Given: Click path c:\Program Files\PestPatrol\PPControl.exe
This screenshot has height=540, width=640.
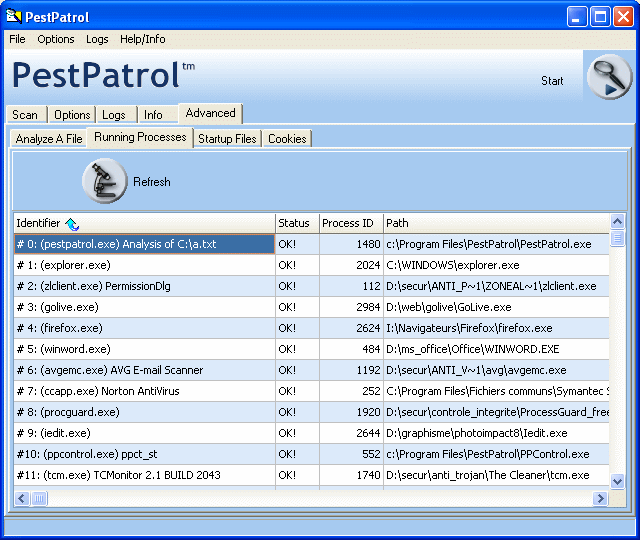Looking at the screenshot, I should point(488,454).
